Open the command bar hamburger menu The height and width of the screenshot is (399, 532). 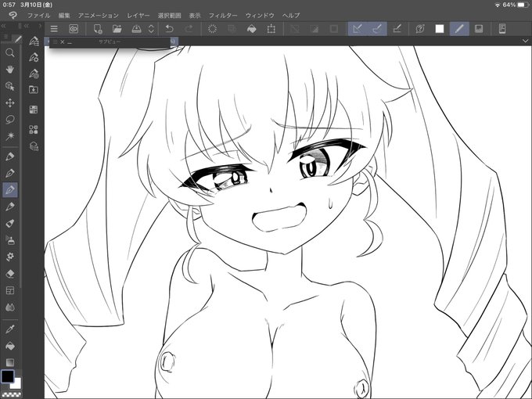[x=54, y=29]
